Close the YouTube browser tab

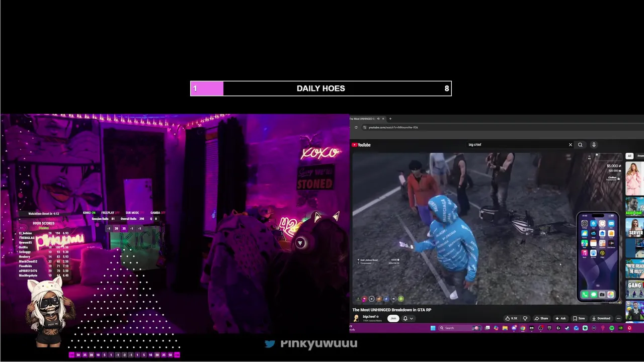coord(383,119)
